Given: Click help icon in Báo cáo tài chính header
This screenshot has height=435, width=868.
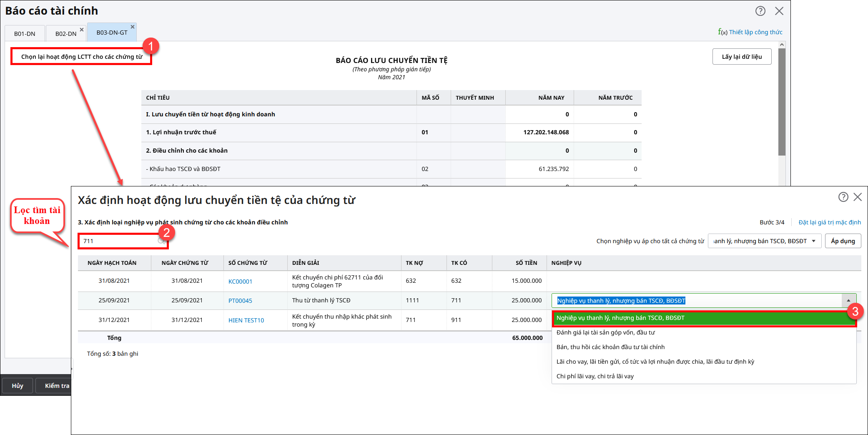Looking at the screenshot, I should (x=760, y=11).
